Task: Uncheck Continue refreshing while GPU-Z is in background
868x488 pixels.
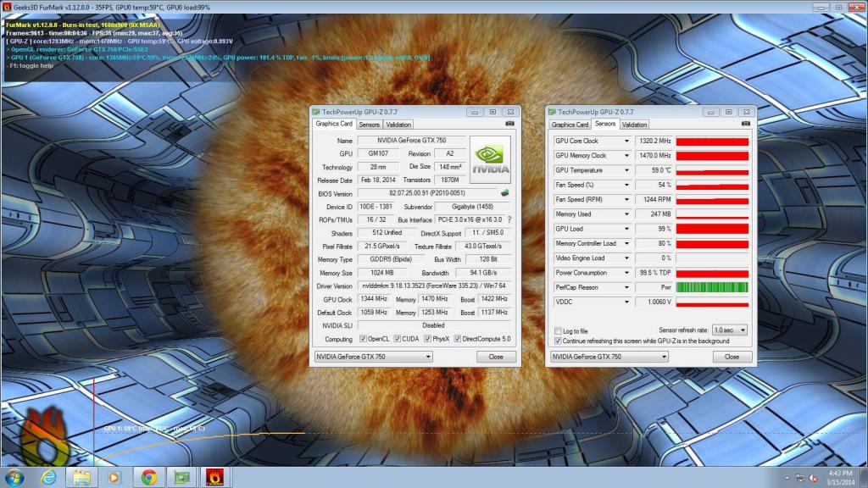Action: (558, 341)
